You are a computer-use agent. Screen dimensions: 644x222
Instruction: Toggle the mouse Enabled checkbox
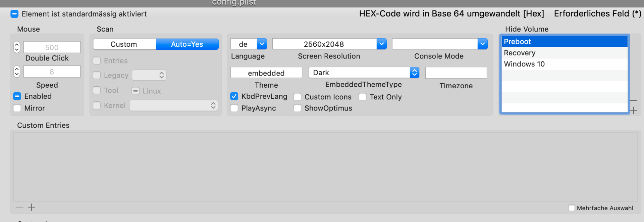click(17, 96)
